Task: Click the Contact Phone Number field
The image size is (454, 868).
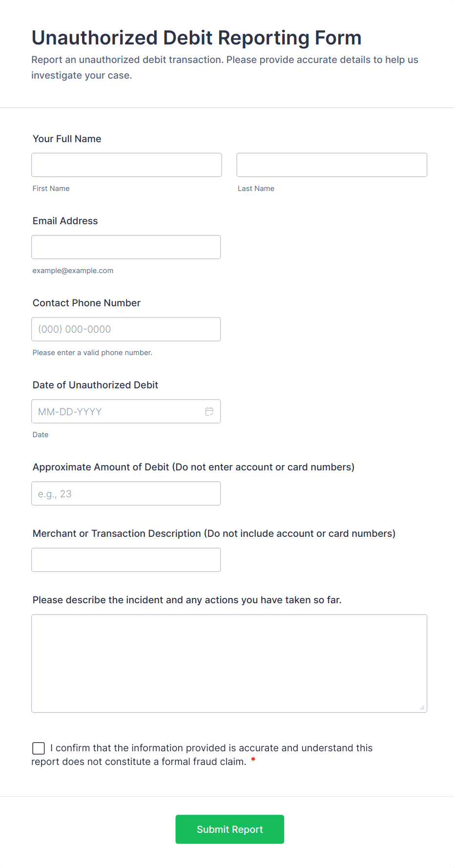Action: click(126, 329)
